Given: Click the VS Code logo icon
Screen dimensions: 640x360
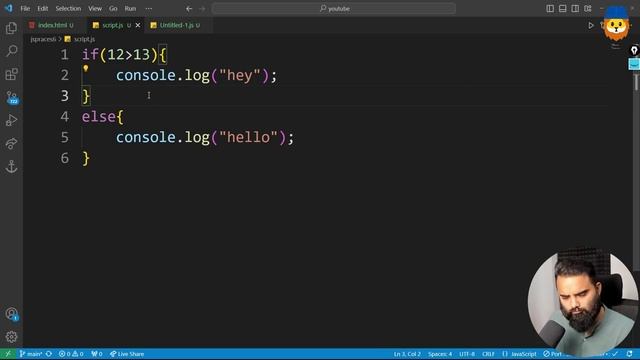Looking at the screenshot, I should (9, 8).
